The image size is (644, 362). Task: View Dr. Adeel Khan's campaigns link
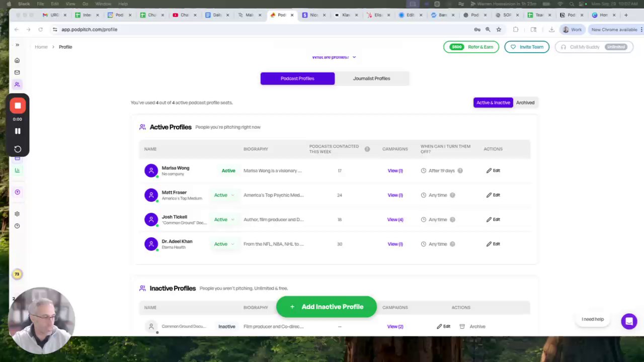(395, 244)
